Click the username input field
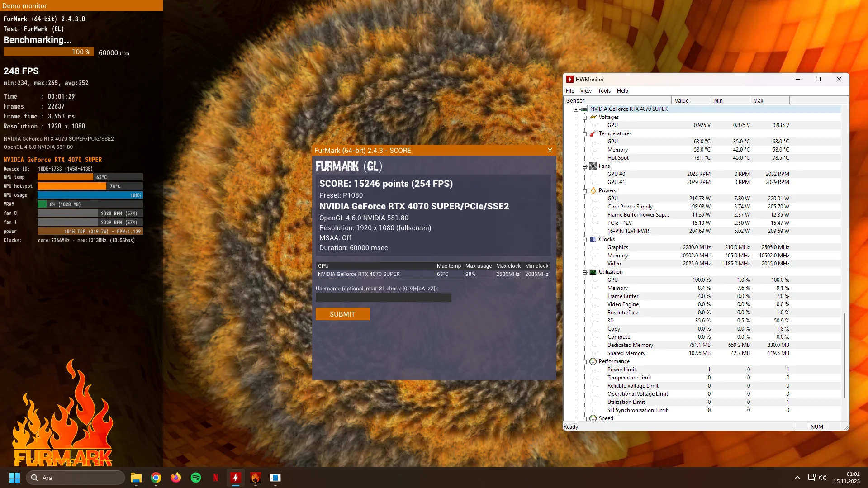The image size is (868, 488). coord(383,298)
